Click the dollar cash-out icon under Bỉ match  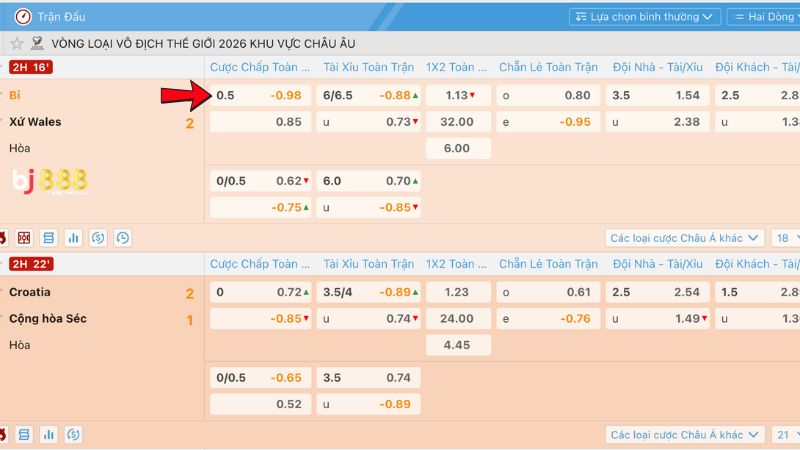point(98,238)
